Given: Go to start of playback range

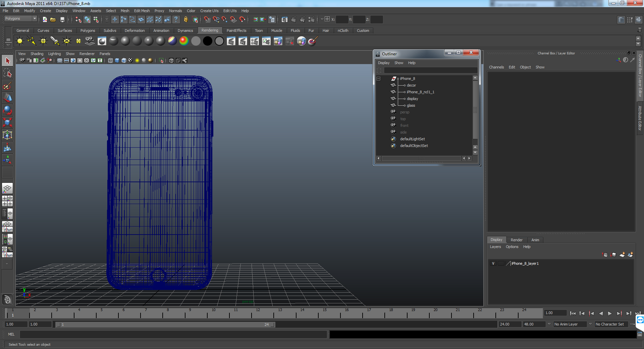Looking at the screenshot, I should pyautogui.click(x=573, y=313).
